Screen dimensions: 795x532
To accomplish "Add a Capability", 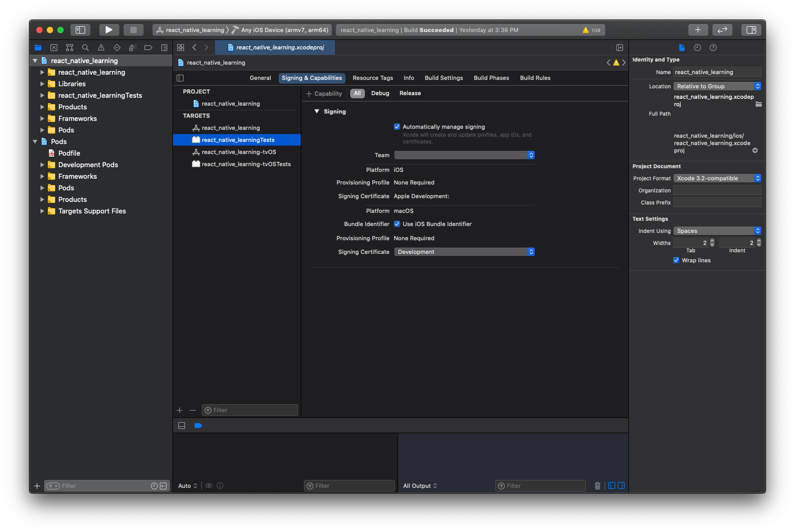I will [324, 94].
